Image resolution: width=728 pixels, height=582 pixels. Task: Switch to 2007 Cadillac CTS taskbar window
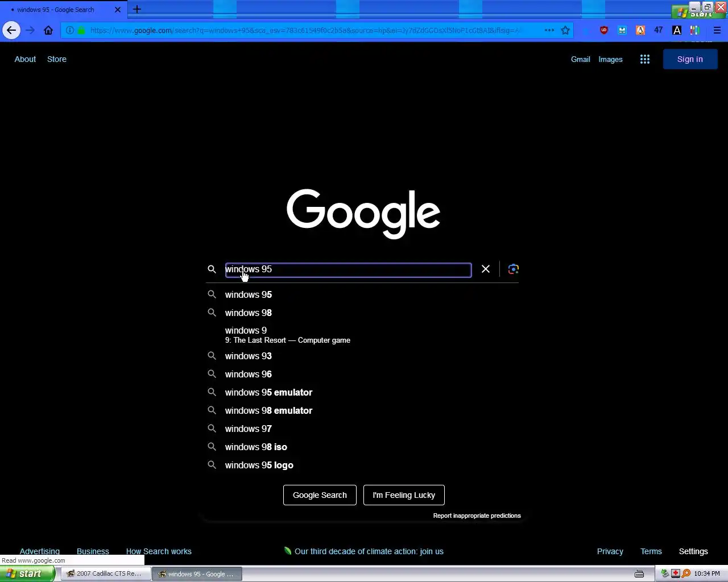pyautogui.click(x=106, y=573)
